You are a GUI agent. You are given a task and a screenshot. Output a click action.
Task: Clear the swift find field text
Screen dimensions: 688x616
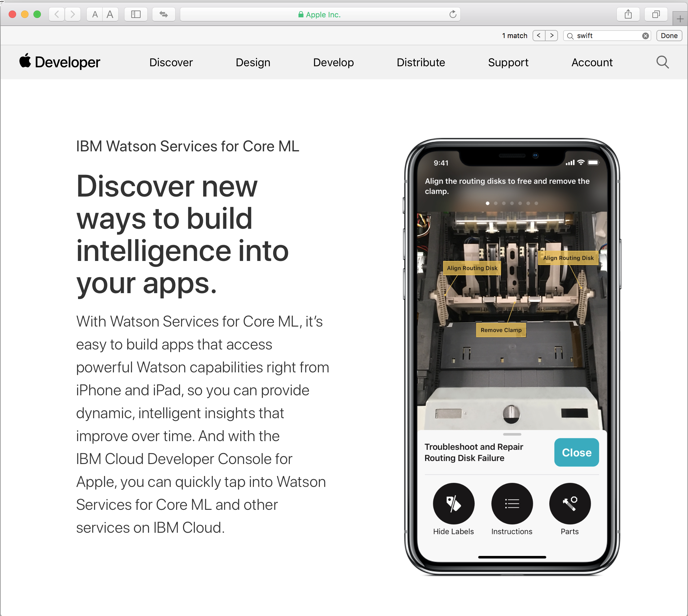pyautogui.click(x=645, y=36)
